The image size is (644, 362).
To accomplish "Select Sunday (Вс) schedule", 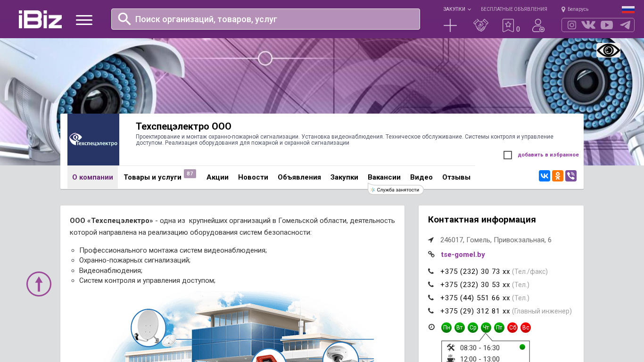I will tap(526, 328).
